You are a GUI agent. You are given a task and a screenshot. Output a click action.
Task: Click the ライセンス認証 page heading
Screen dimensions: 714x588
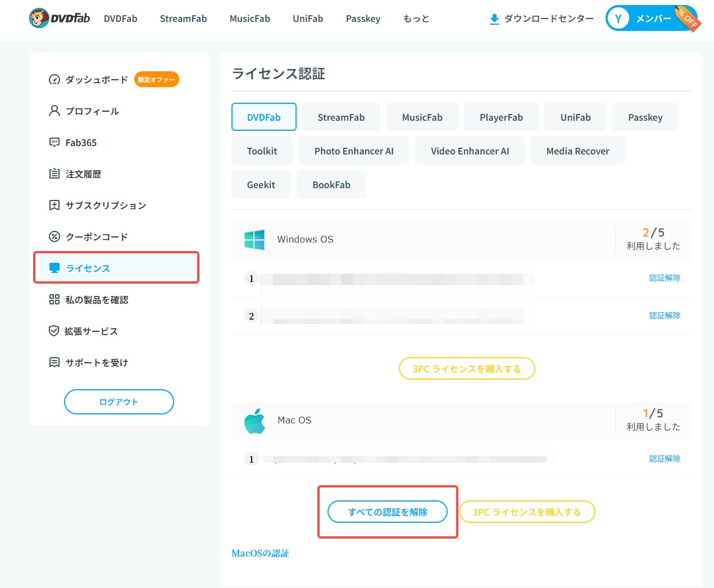pyautogui.click(x=279, y=74)
